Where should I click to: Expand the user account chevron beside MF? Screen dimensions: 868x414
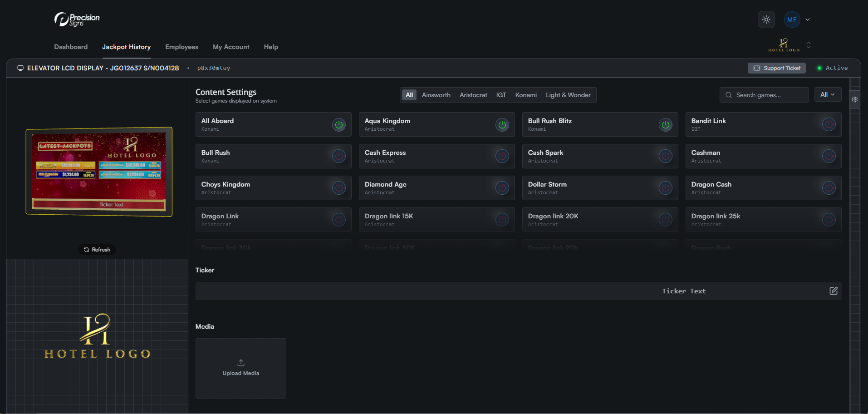click(808, 20)
